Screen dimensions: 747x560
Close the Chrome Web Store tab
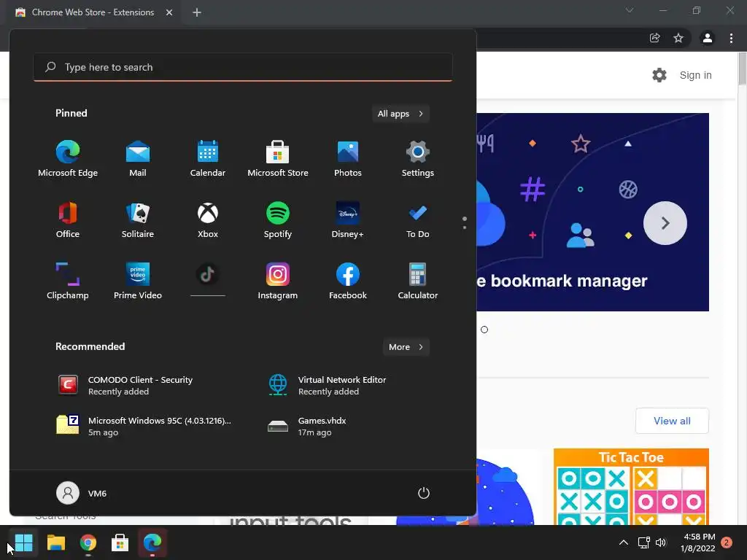[x=169, y=12]
